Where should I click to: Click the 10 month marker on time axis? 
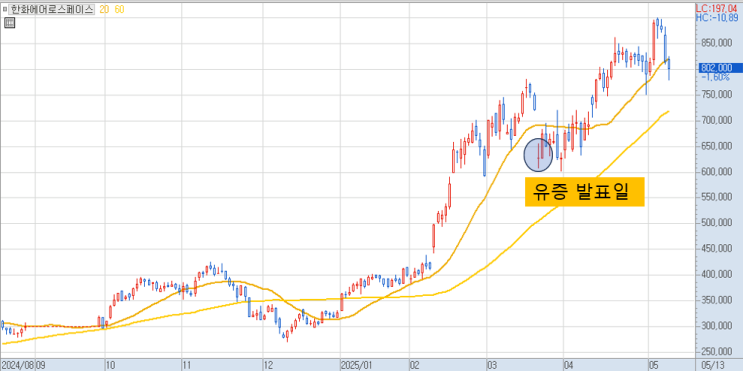110,365
